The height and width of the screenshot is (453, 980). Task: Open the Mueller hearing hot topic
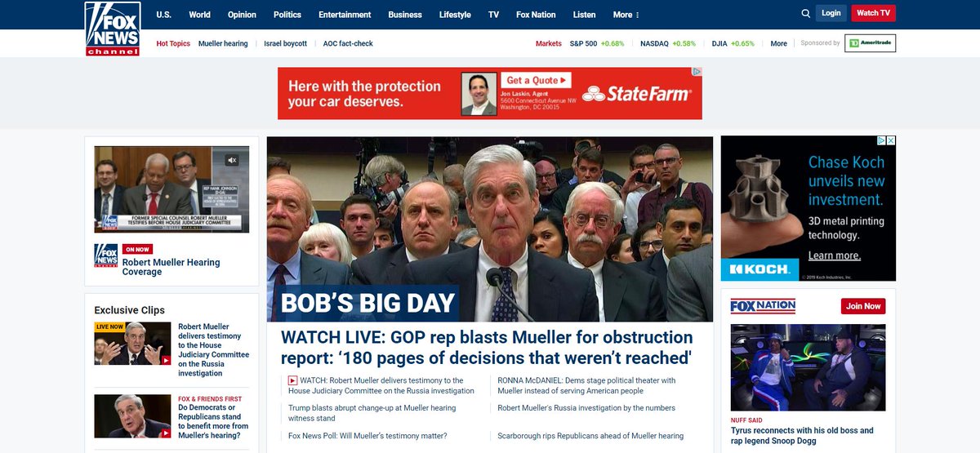pos(223,43)
